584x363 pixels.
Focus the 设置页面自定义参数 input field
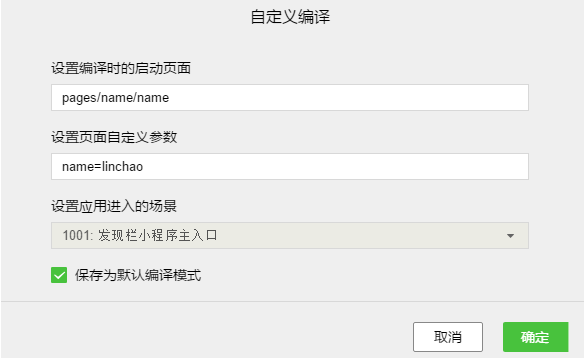point(290,166)
